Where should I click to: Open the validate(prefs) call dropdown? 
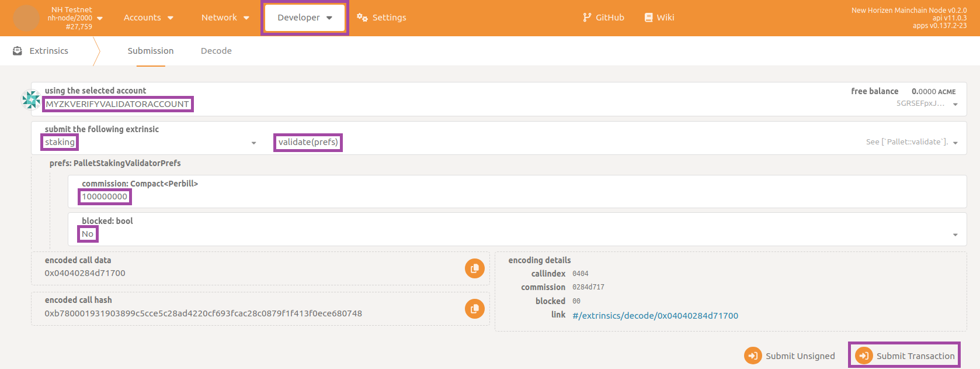pyautogui.click(x=955, y=143)
